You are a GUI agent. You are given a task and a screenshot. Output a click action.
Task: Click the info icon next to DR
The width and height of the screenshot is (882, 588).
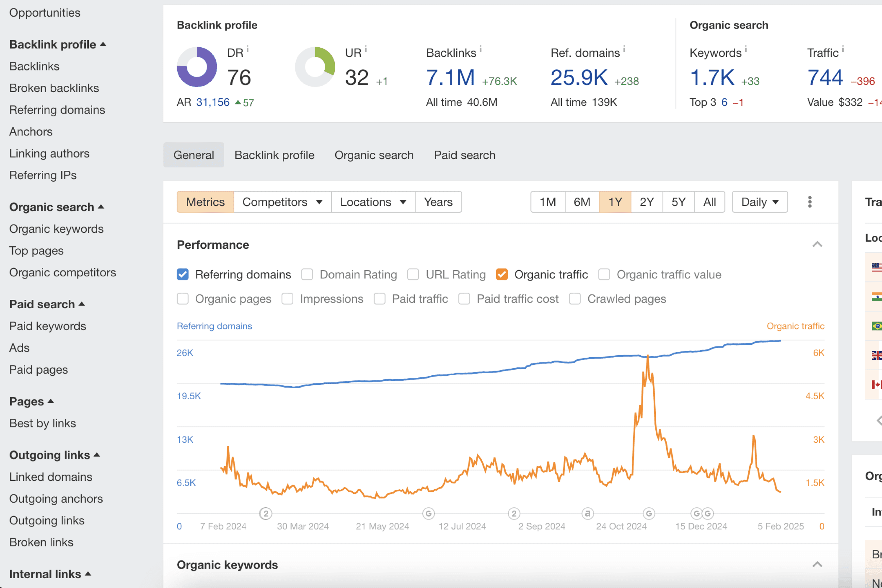click(247, 49)
